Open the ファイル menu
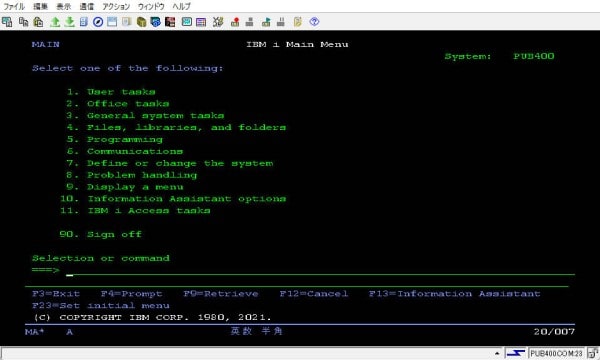The width and height of the screenshot is (600, 360). [13, 7]
